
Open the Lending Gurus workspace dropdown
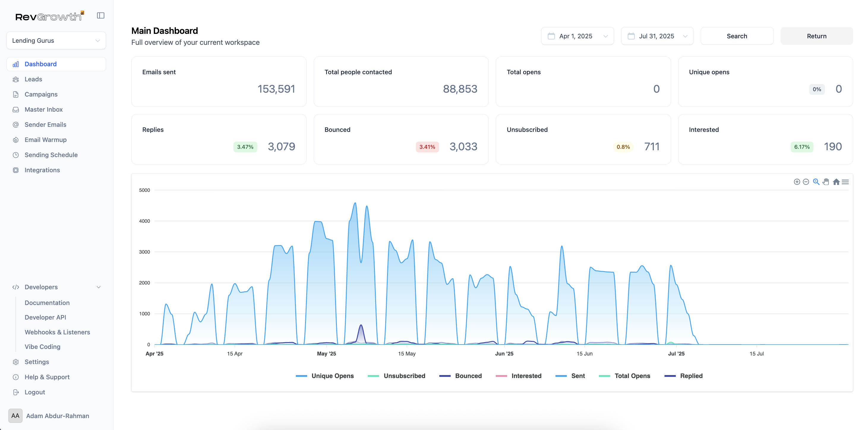pos(56,40)
